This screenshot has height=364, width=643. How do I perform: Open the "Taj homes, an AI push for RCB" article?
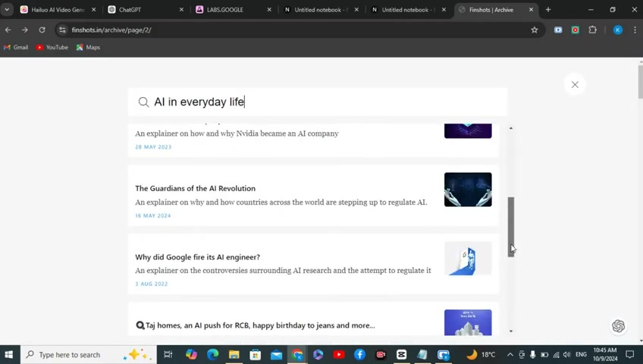click(x=255, y=325)
